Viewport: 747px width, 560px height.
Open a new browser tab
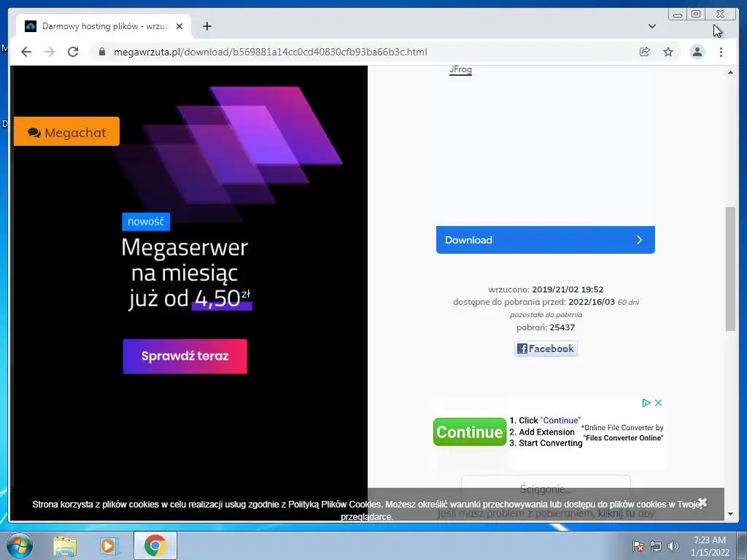tap(206, 26)
